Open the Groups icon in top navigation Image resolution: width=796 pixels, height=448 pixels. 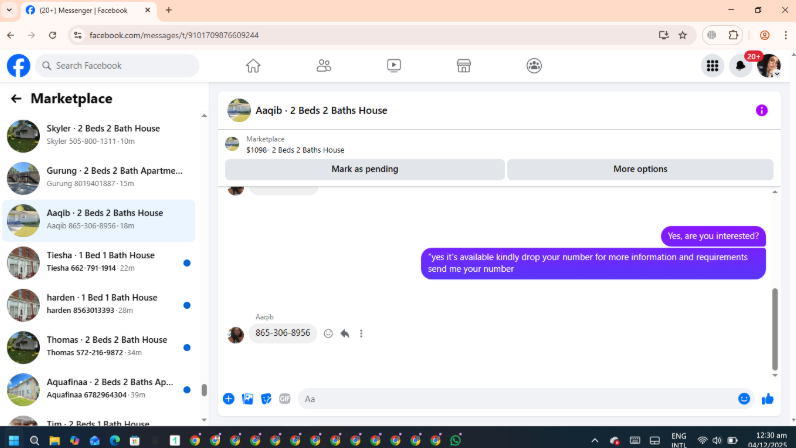tap(534, 66)
